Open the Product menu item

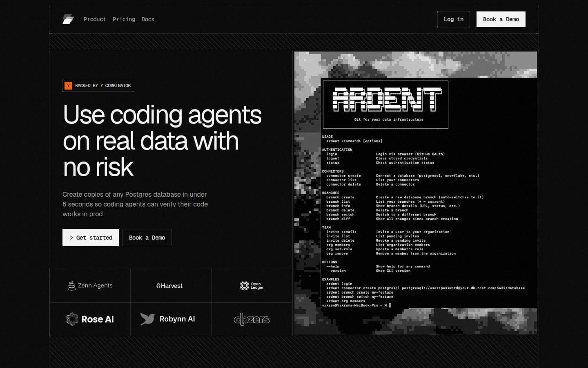tap(95, 19)
